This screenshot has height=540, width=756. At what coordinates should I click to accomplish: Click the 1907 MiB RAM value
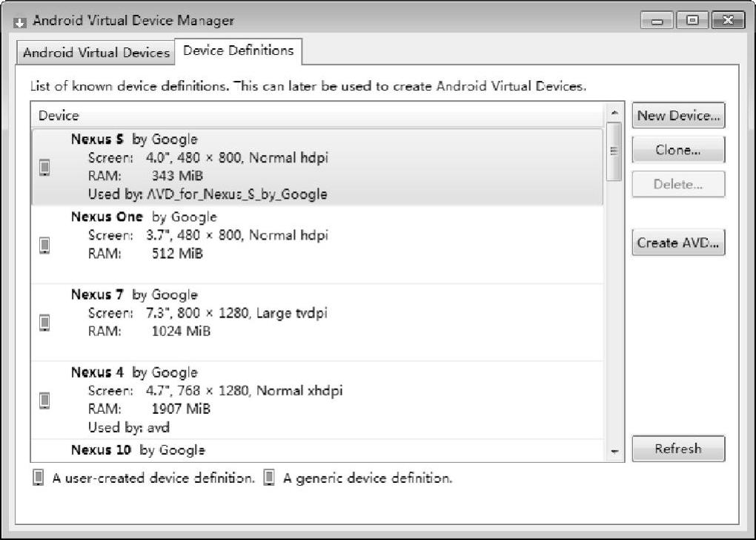(182, 409)
